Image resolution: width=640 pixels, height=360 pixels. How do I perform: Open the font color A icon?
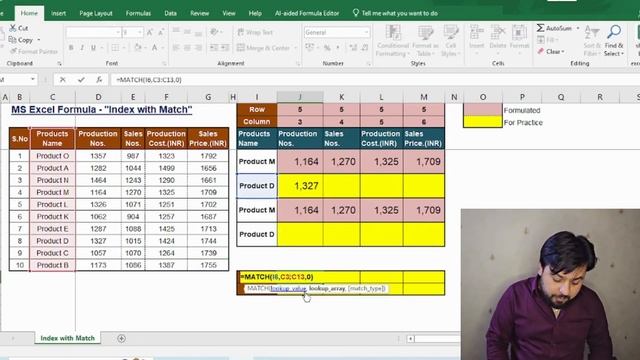click(155, 48)
